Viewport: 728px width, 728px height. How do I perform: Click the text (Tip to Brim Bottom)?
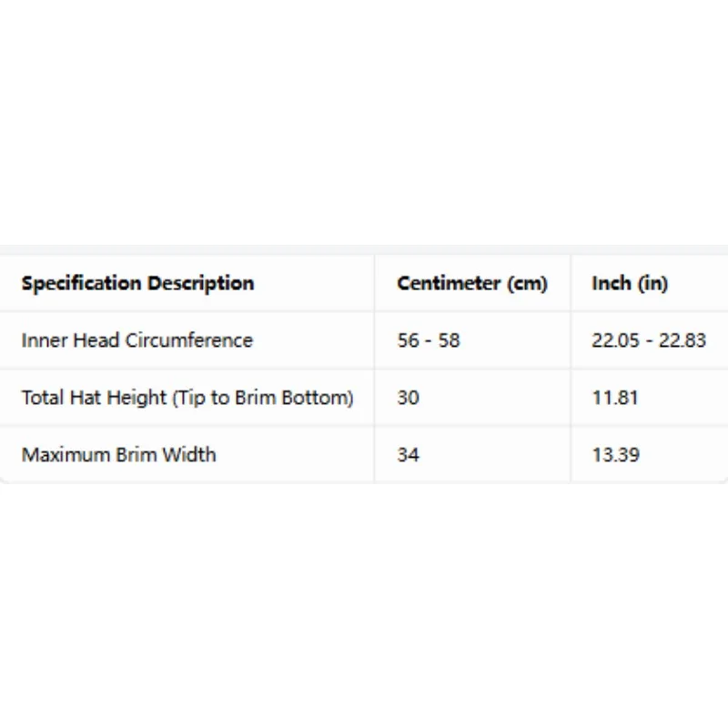(263, 398)
